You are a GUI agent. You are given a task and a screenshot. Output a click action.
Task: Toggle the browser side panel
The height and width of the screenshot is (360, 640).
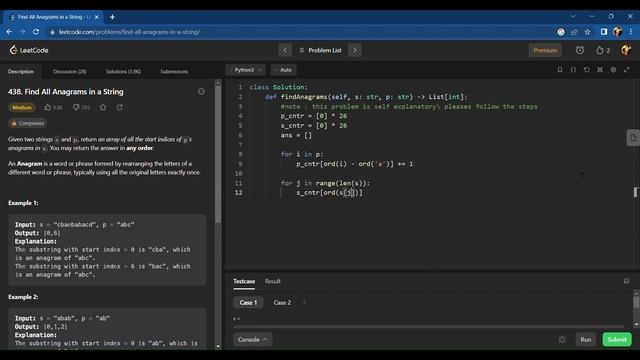[x=604, y=32]
